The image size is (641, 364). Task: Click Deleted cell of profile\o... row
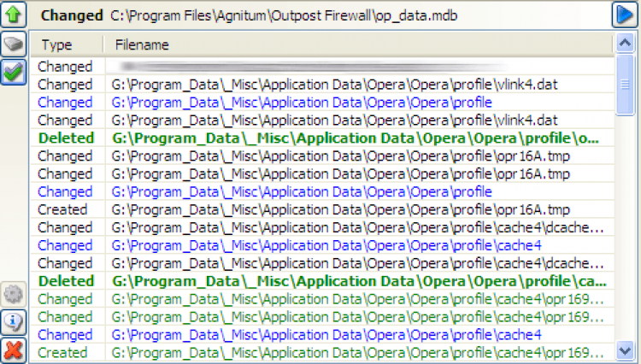click(66, 138)
